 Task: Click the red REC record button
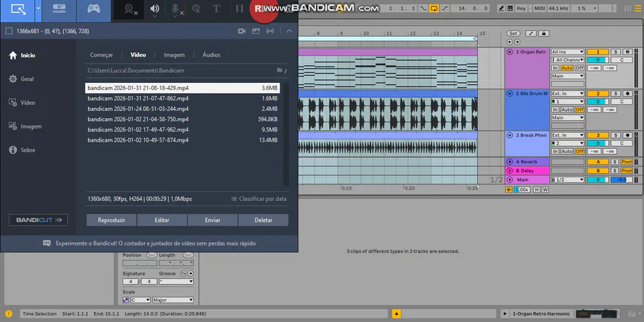pos(263,9)
